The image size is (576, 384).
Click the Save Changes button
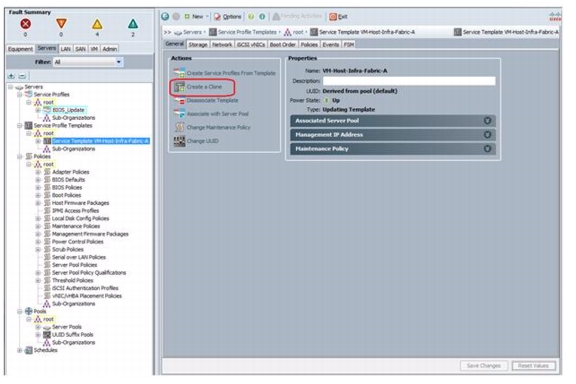point(483,366)
